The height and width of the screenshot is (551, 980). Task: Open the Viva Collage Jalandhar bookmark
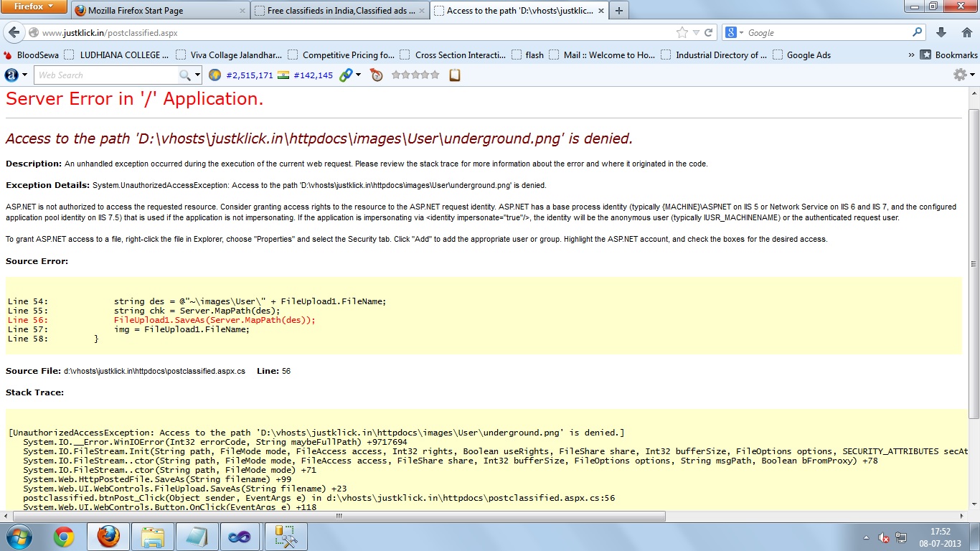230,55
